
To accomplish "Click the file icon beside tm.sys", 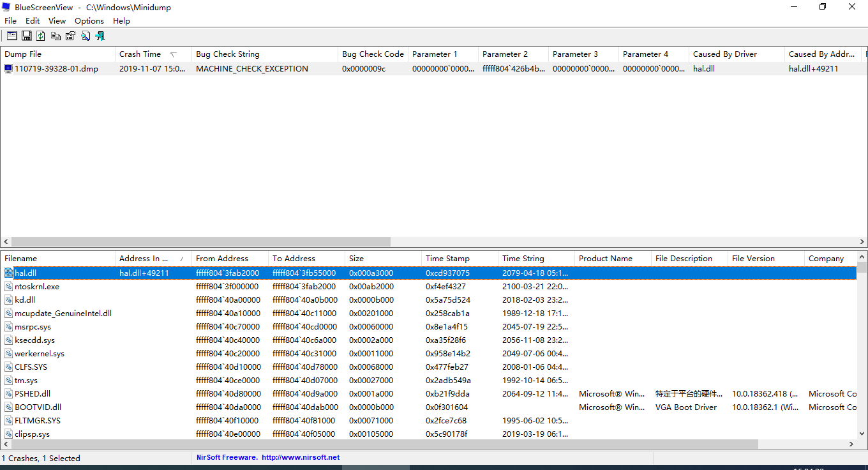I will [x=9, y=380].
